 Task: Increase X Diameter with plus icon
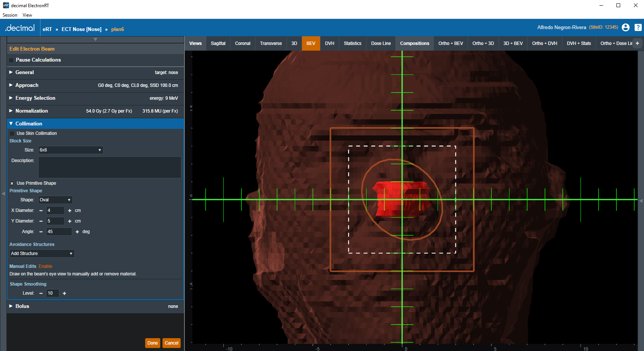coord(70,211)
